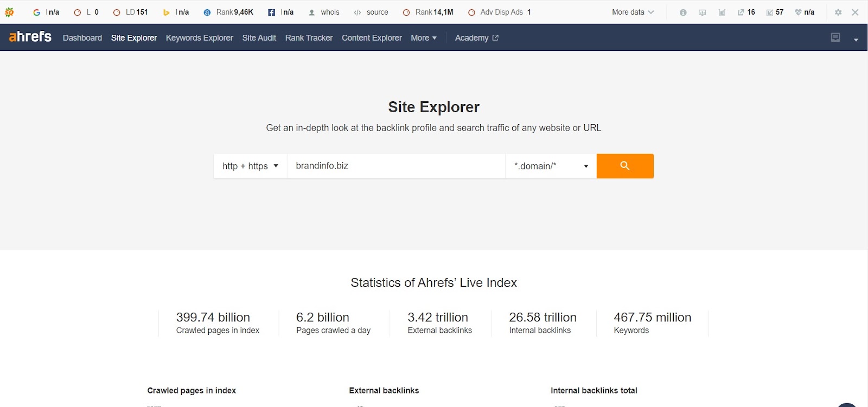The image size is (868, 407).
Task: Open the SEOquake diagnosis monitor icon
Action: (x=703, y=12)
